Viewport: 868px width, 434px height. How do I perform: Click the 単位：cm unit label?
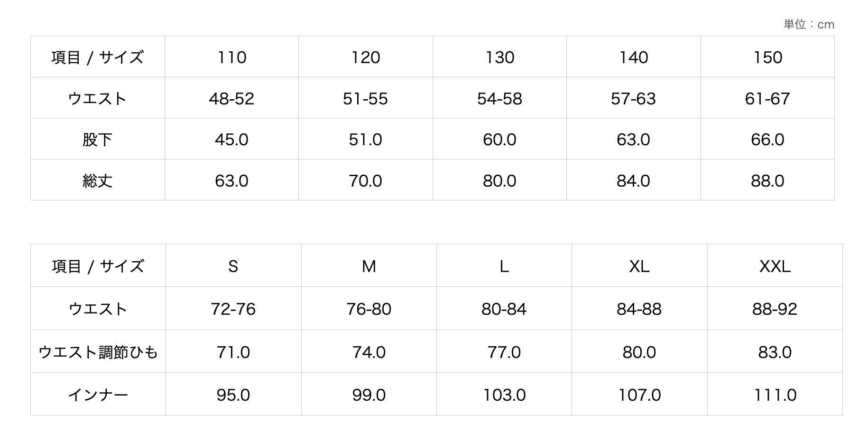click(809, 24)
